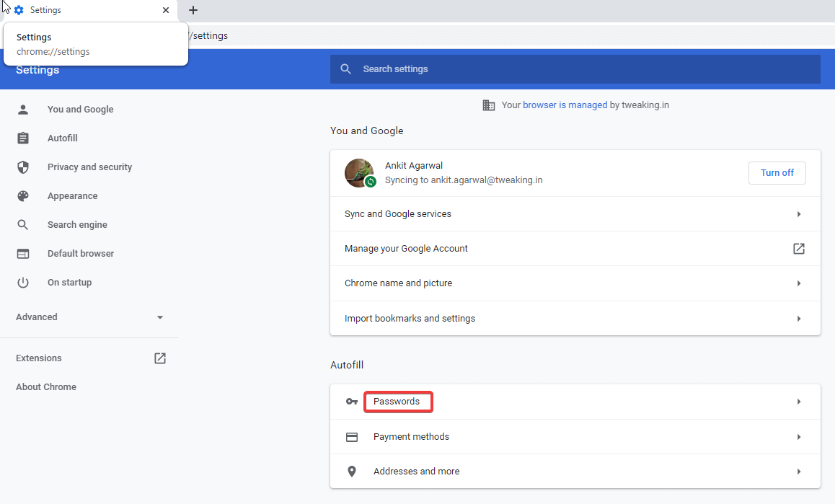The width and height of the screenshot is (835, 504).
Task: Click the key icon beside Passwords
Action: coord(352,402)
